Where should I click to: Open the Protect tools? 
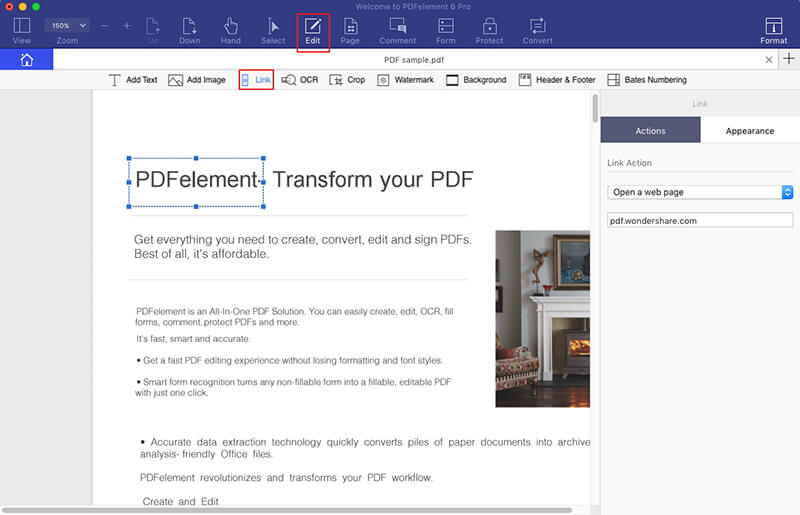[489, 31]
